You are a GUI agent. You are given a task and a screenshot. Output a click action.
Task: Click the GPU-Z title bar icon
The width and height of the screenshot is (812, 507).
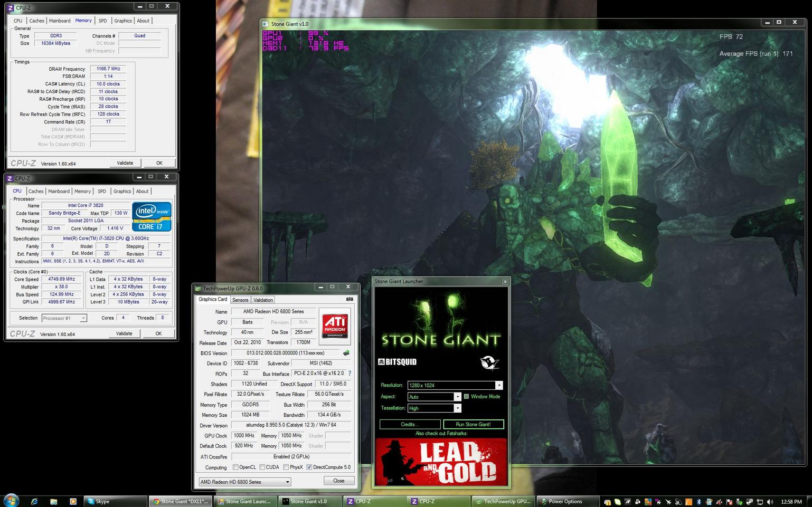pyautogui.click(x=198, y=289)
